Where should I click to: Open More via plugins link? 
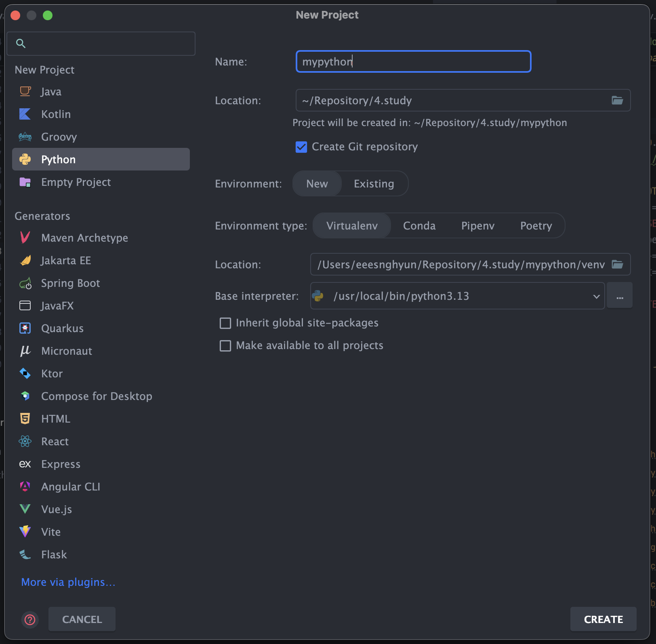[x=68, y=582]
